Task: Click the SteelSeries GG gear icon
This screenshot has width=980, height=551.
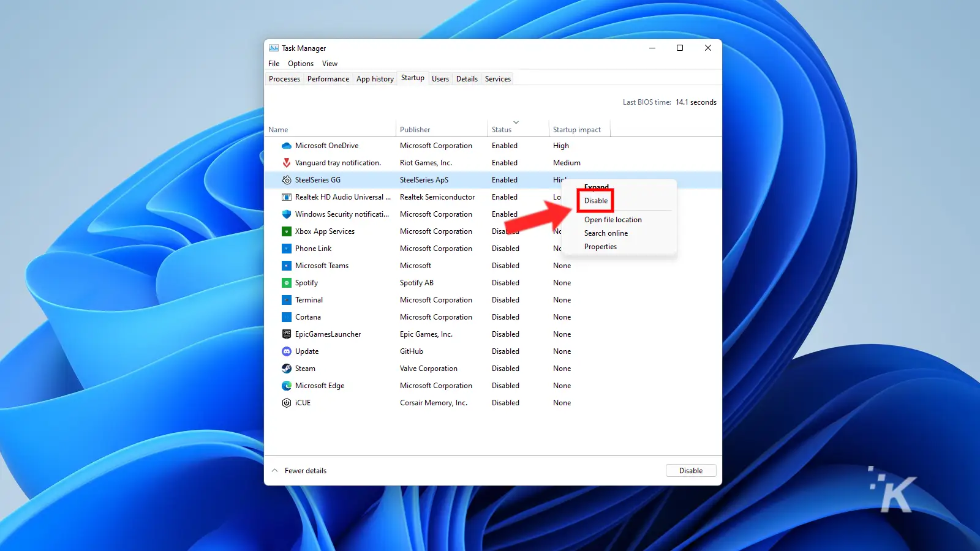Action: (286, 180)
